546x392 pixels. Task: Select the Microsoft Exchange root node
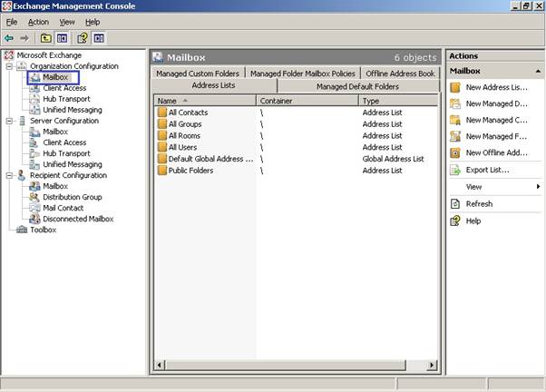pyautogui.click(x=49, y=55)
